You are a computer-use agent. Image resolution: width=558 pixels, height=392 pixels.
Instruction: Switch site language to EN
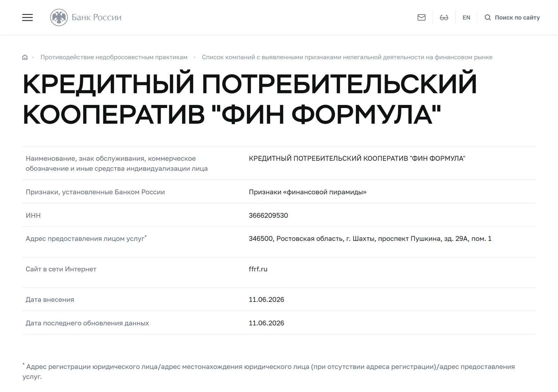click(466, 17)
